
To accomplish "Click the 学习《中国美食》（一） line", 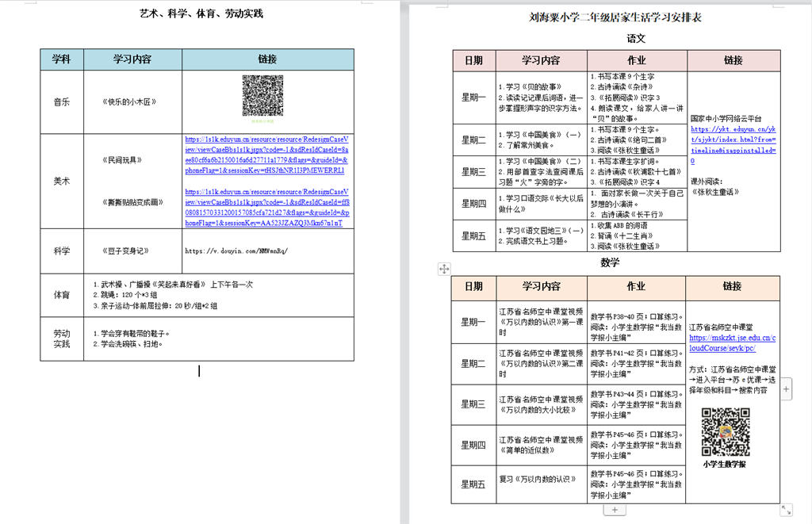I will click(x=540, y=135).
